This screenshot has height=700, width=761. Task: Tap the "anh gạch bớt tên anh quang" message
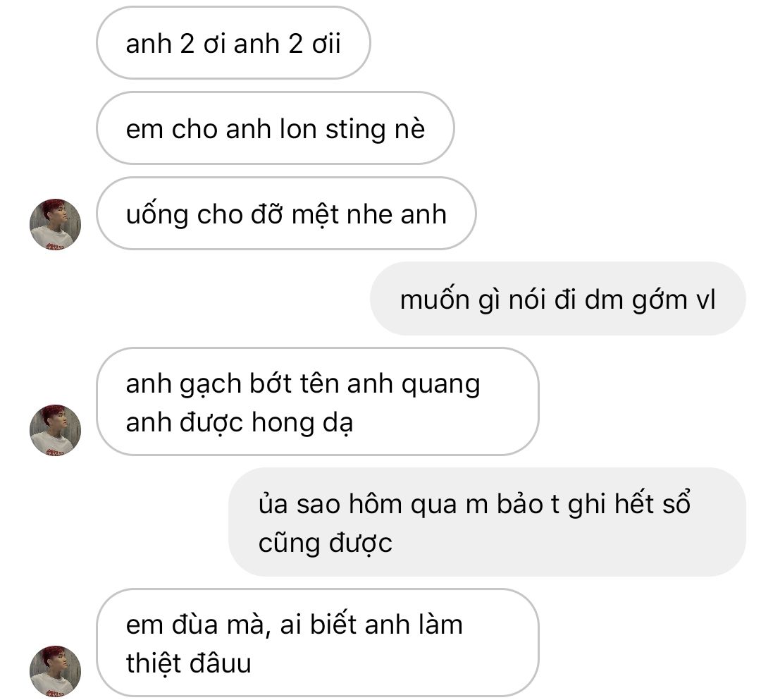(x=318, y=402)
